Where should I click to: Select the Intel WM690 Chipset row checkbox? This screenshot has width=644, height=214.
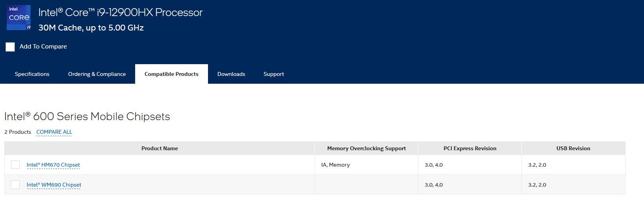pos(15,185)
